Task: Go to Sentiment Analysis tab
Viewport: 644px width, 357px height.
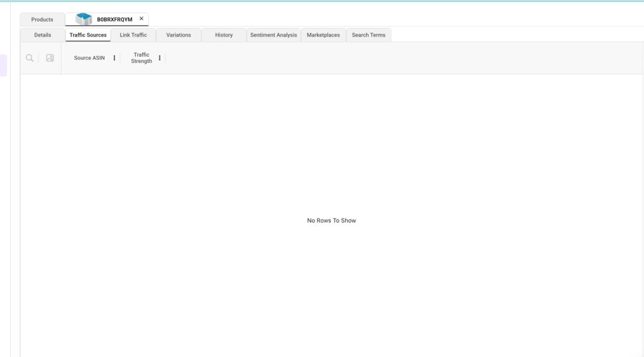Action: pos(274,35)
